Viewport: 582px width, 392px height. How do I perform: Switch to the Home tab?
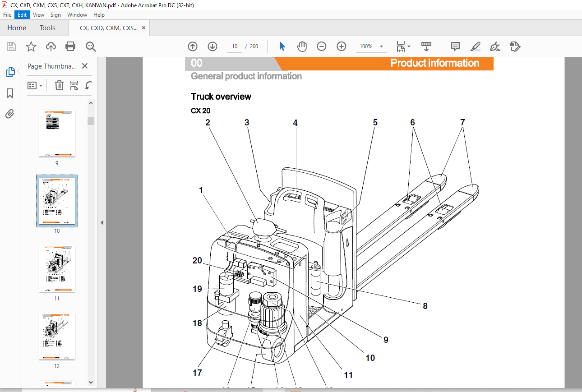tap(17, 28)
